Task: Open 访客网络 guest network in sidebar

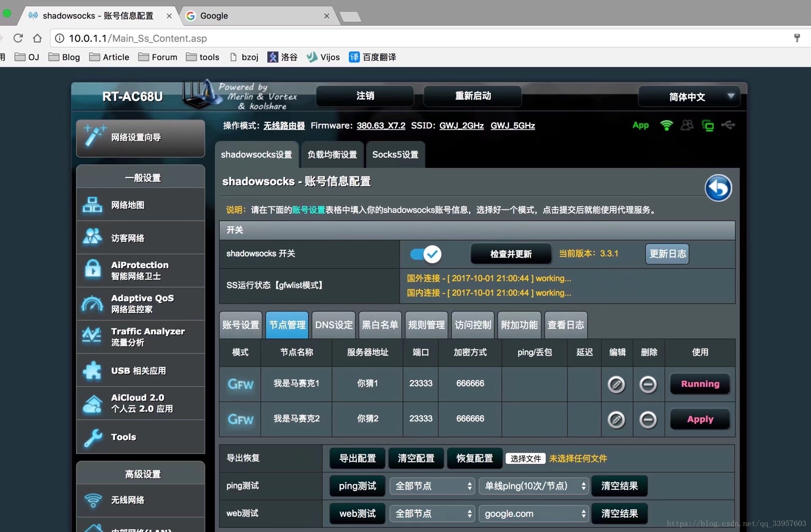Action: pyautogui.click(x=141, y=238)
